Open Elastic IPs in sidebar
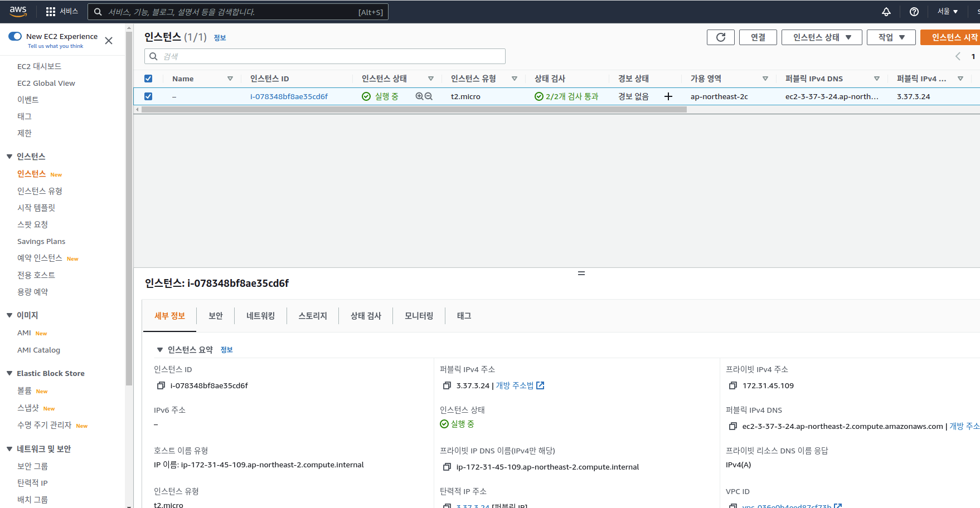Viewport: 980px width, 508px height. (x=32, y=483)
